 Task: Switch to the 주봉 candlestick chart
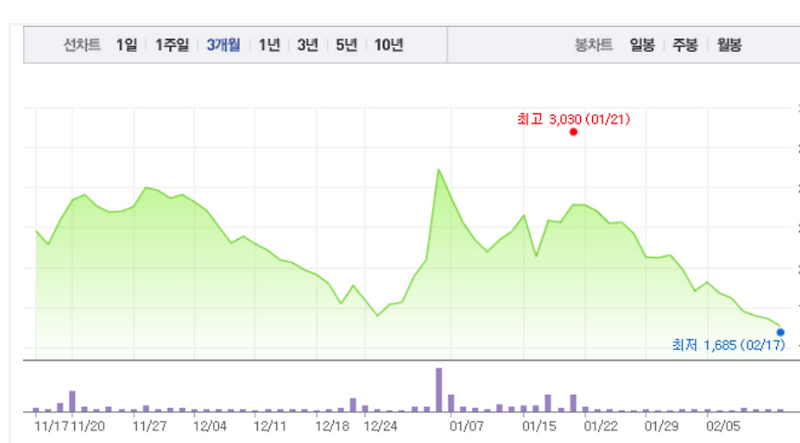pyautogui.click(x=685, y=45)
